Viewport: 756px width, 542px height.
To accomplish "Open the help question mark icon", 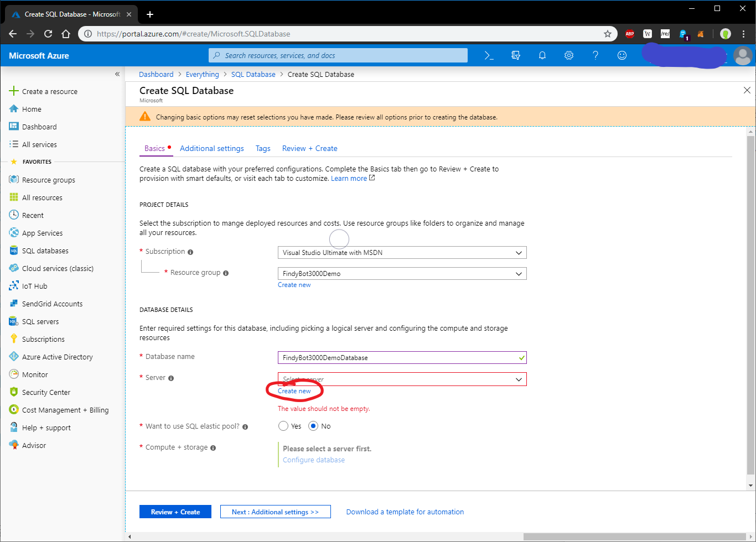I will click(x=596, y=55).
